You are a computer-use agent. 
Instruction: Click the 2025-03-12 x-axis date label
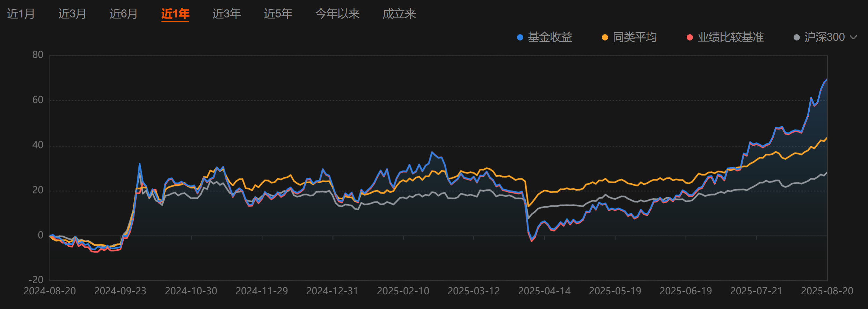[x=474, y=291]
